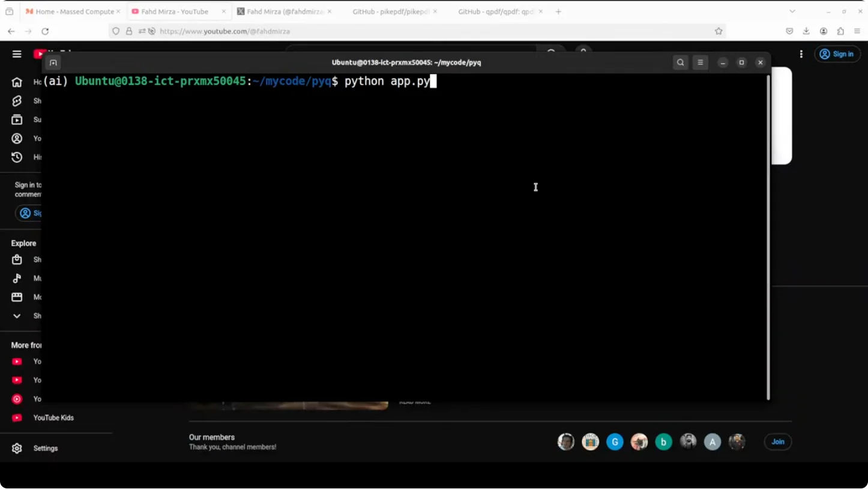The height and width of the screenshot is (489, 868).
Task: Open the Firefox downloads icon
Action: (x=806, y=31)
